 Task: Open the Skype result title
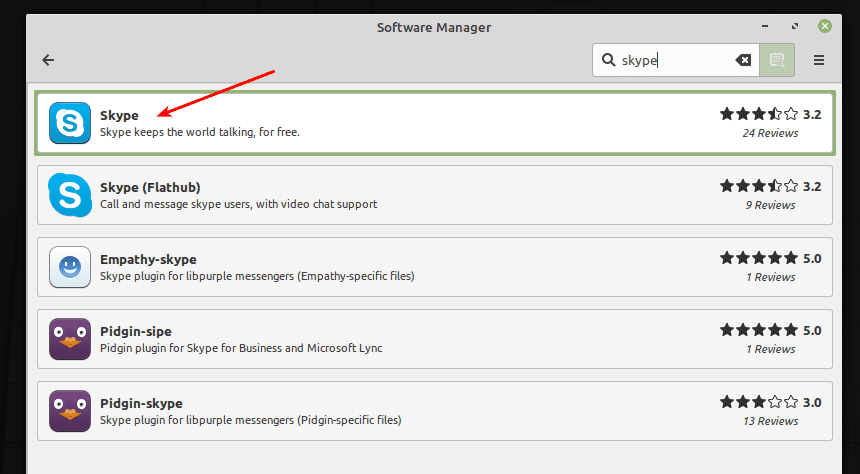119,115
